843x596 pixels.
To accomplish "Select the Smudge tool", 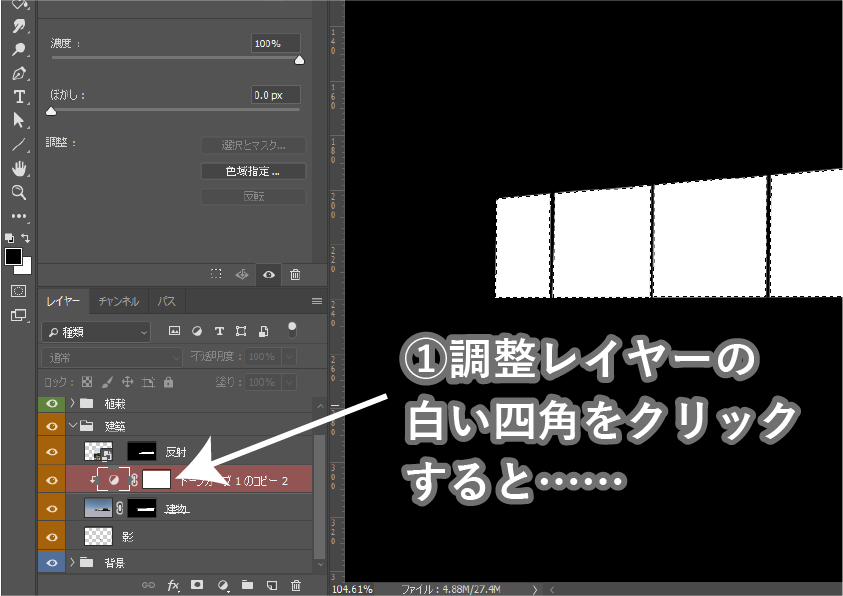I will click(19, 26).
